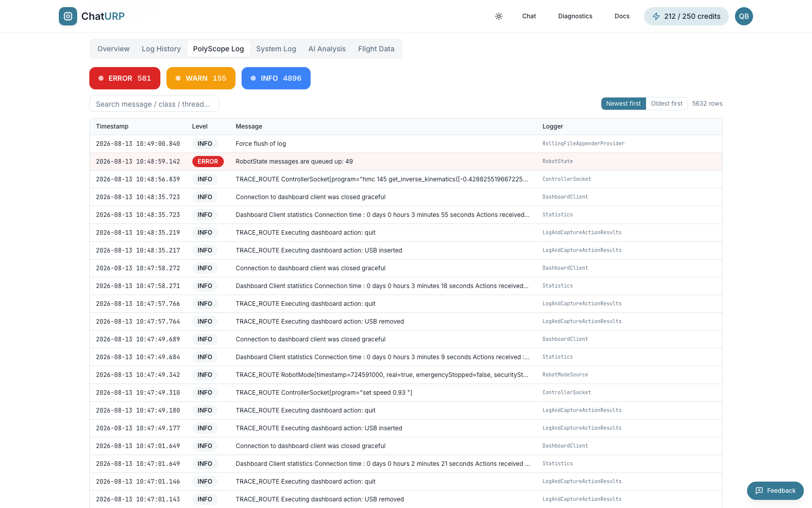Switch to the System Log tab
812x508 pixels.
pyautogui.click(x=276, y=49)
